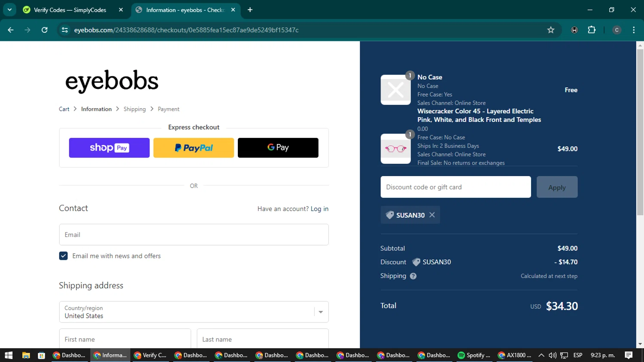The image size is (644, 362).
Task: Open the volume control in system tray
Action: (553, 355)
